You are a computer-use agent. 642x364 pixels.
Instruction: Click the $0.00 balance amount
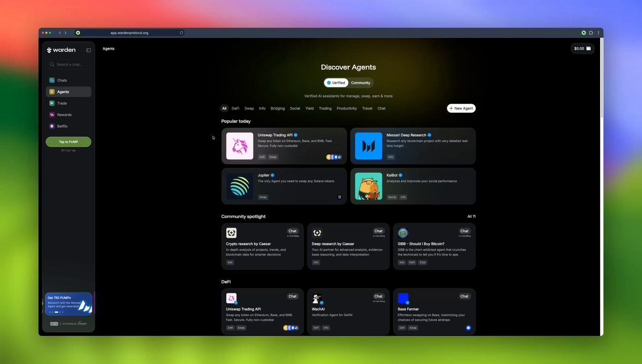pyautogui.click(x=579, y=49)
